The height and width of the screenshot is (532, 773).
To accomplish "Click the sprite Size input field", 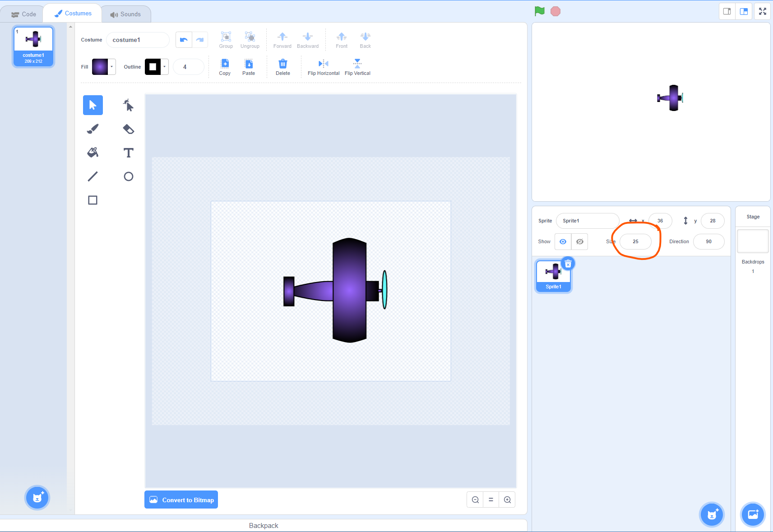I will 635,241.
